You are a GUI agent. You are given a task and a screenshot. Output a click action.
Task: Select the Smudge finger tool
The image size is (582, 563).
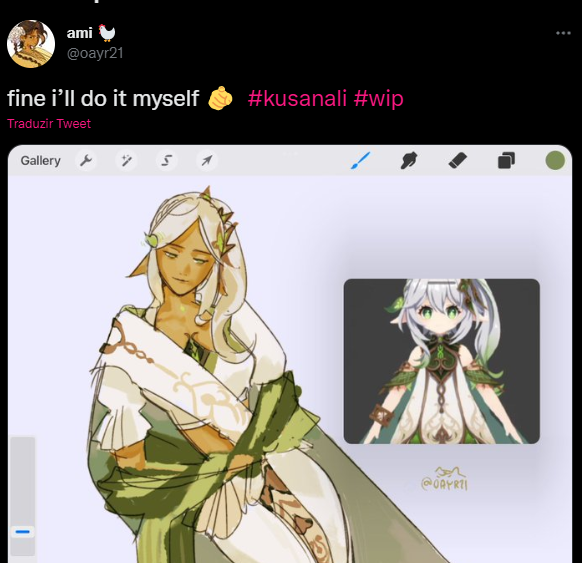pos(409,161)
